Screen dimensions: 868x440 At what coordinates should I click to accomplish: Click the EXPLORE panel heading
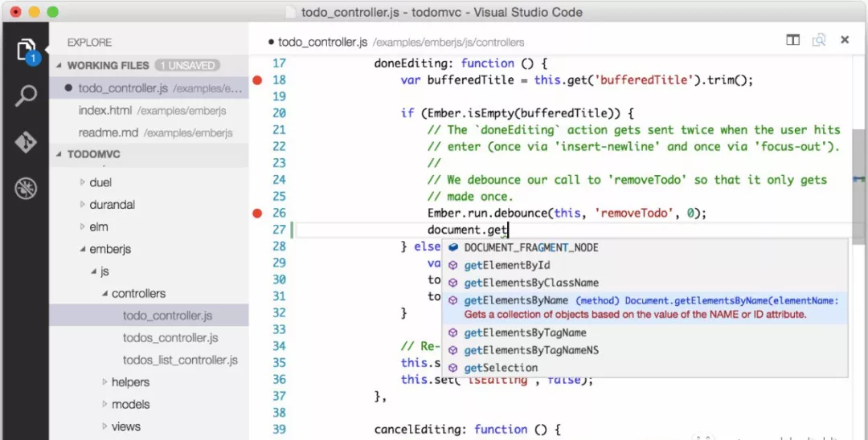[89, 43]
